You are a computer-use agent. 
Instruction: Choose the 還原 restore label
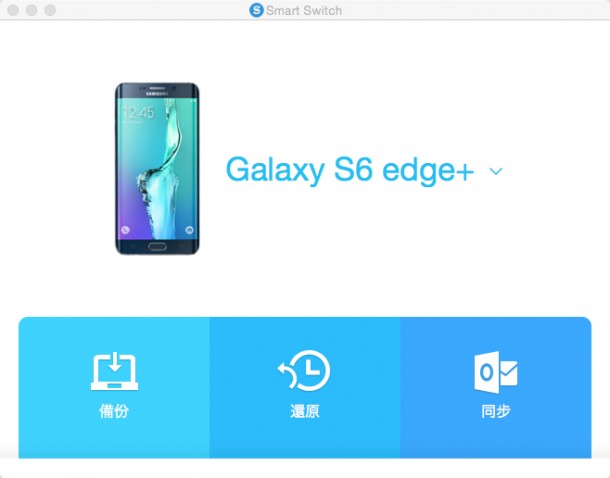point(305,411)
